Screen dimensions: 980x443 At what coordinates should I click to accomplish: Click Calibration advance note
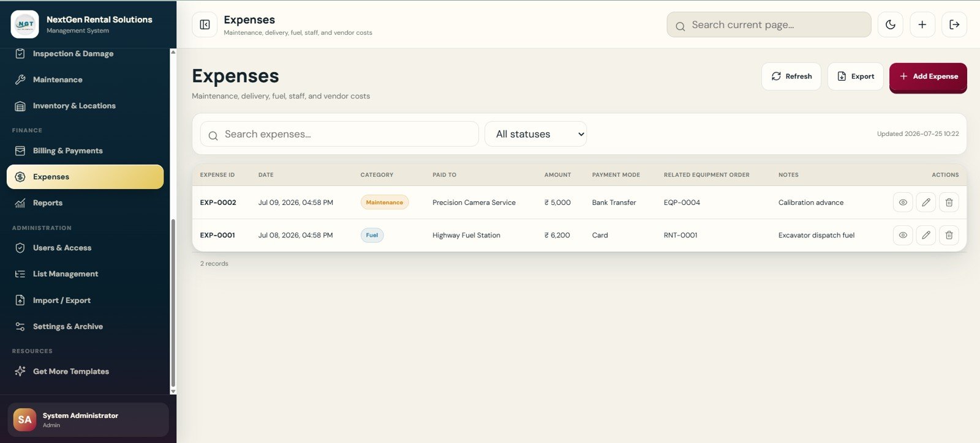(811, 203)
